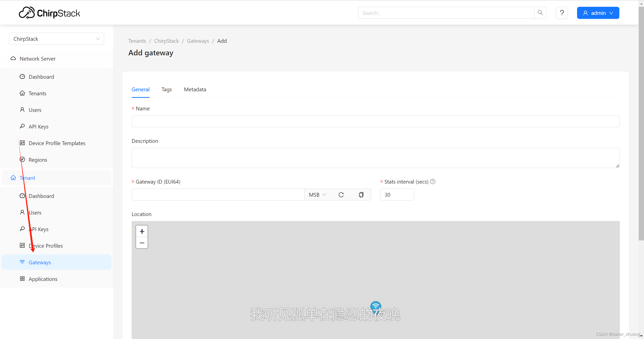Open Applications in the sidebar
644x339 pixels.
[x=43, y=279]
